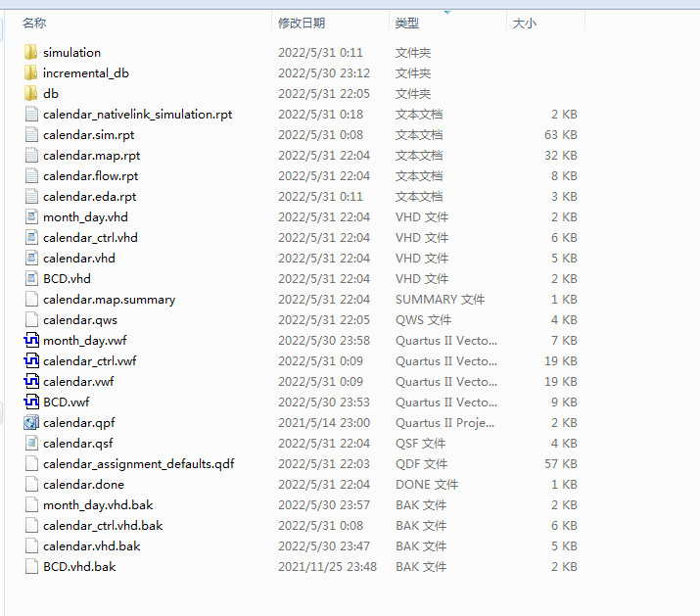Click the BCD.vhd file icon
This screenshot has width=700, height=616.
coord(31,278)
